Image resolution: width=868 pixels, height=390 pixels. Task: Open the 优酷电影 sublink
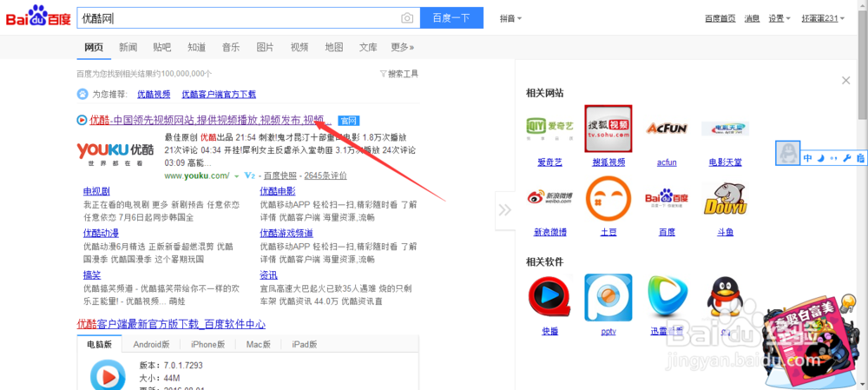click(278, 192)
